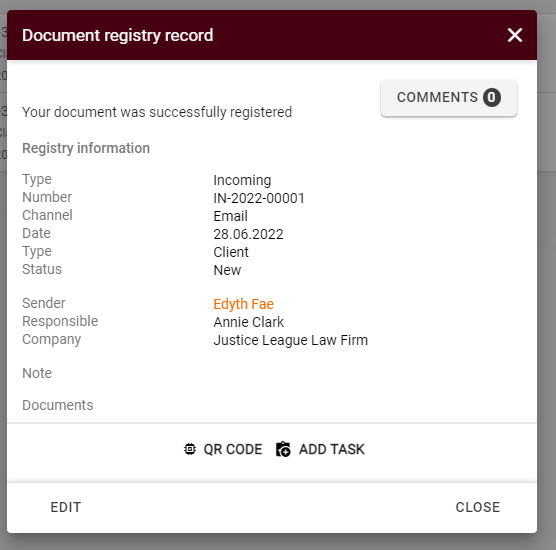The image size is (556, 550).
Task: Edit this registry record
Action: coord(66,507)
